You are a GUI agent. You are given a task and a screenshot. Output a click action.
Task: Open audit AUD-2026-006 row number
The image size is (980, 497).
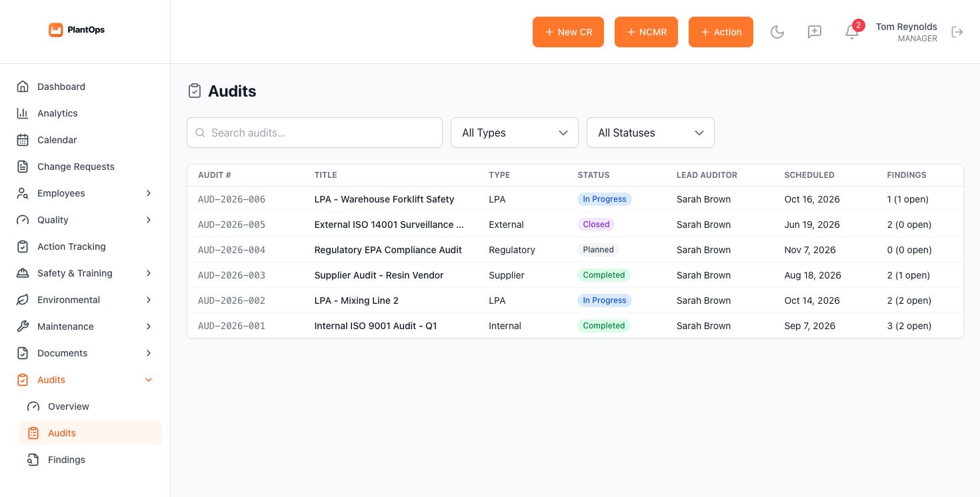(231, 199)
